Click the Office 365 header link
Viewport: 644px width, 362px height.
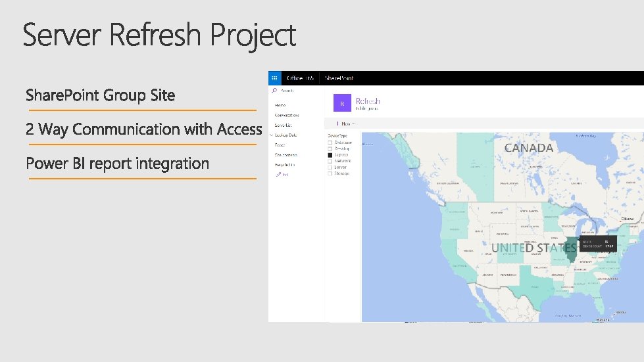click(x=301, y=78)
